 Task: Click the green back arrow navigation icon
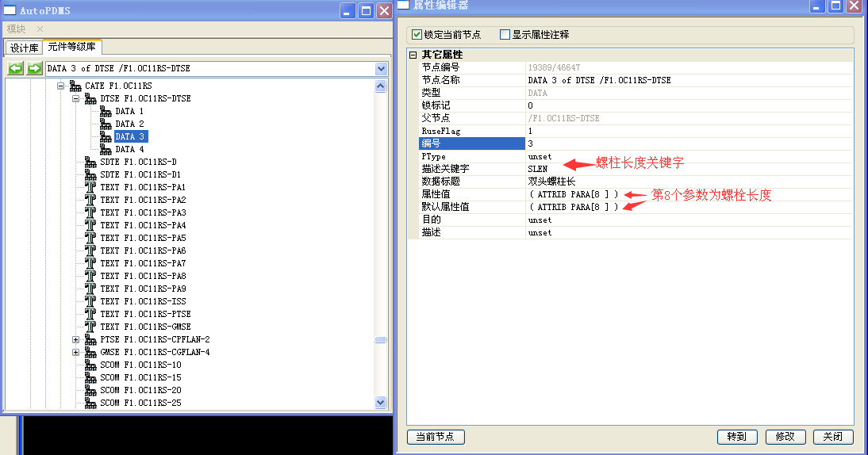[x=16, y=69]
